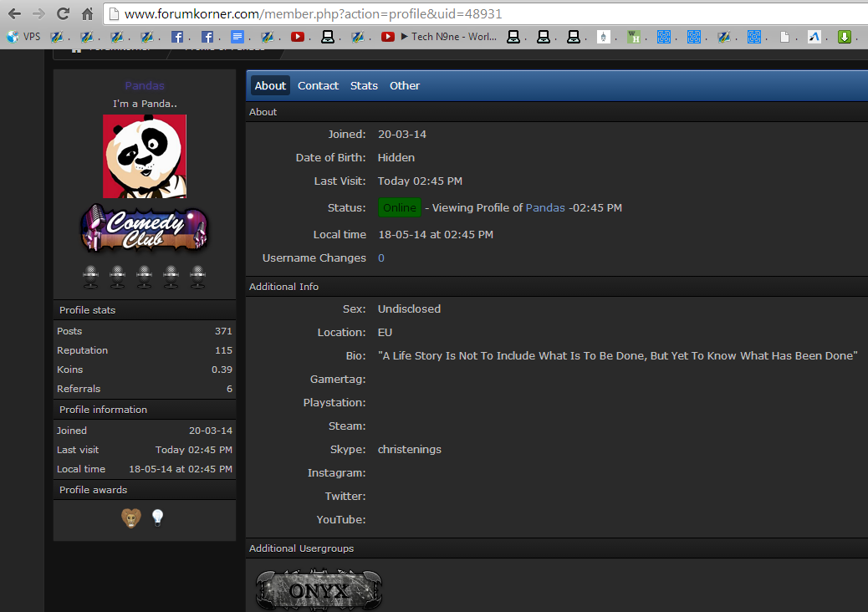The image size is (868, 612).
Task: Click the Additional Usergroups section header
Action: pos(557,548)
